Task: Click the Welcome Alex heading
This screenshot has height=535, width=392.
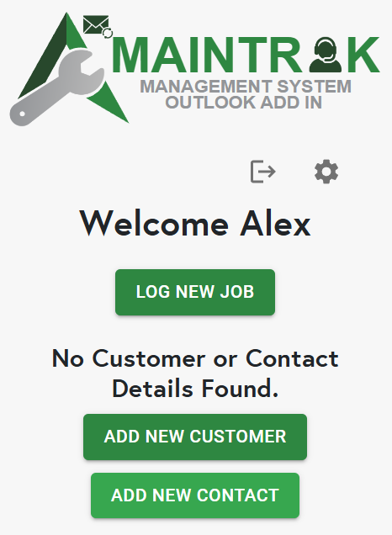Action: [x=195, y=224]
